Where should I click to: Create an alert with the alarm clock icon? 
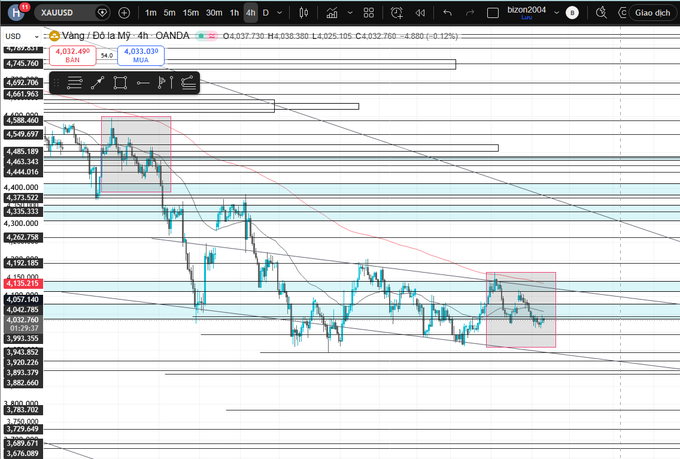[396, 13]
